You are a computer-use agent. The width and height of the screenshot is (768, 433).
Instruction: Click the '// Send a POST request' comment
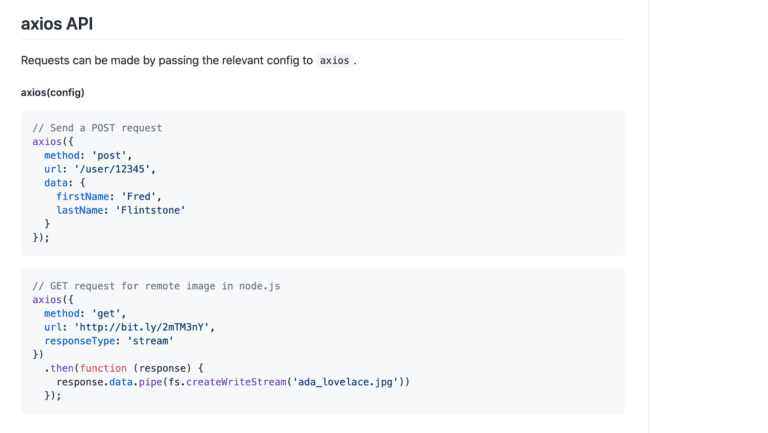click(97, 128)
